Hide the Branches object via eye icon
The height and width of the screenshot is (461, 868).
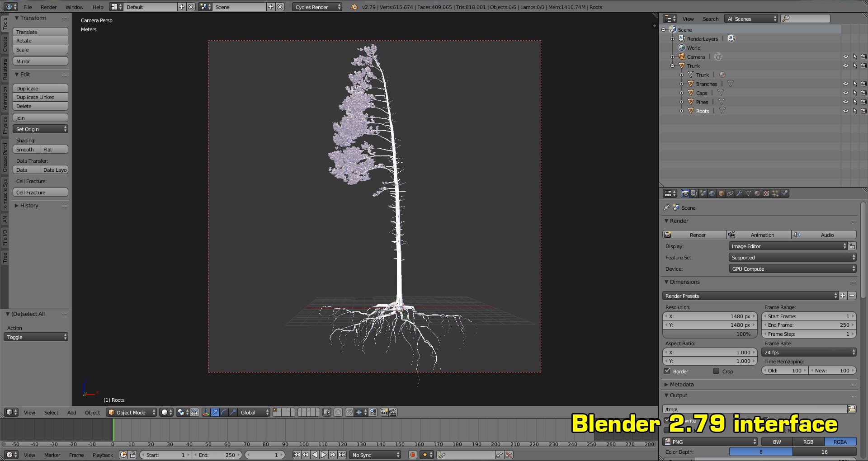point(846,84)
